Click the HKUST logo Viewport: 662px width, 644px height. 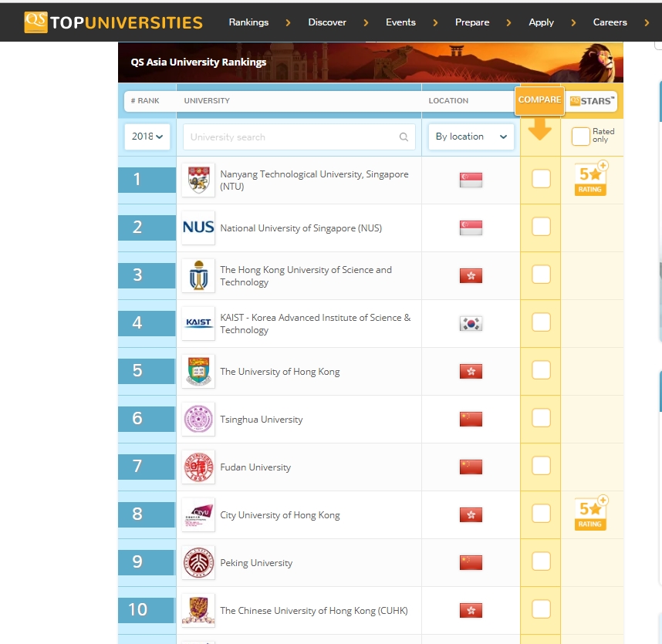[198, 275]
